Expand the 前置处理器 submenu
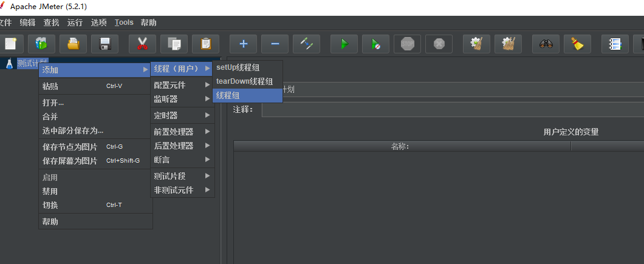 (x=182, y=132)
